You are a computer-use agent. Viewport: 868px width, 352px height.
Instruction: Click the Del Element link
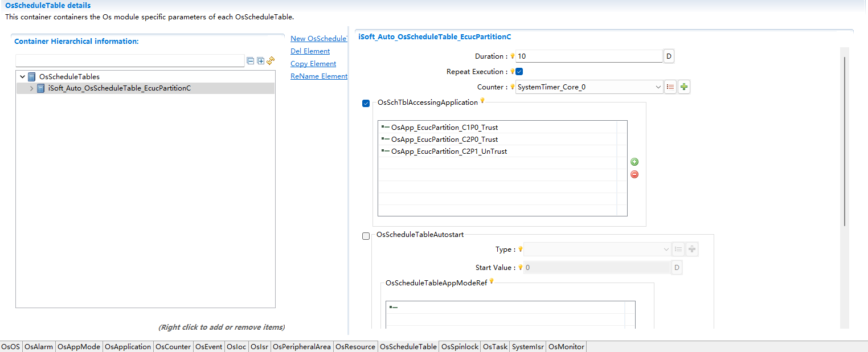(x=310, y=51)
